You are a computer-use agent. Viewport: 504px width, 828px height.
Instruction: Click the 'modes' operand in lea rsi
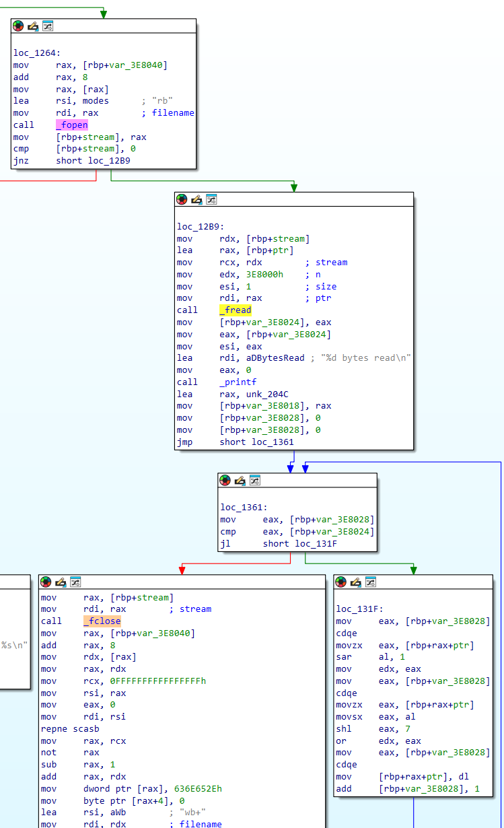pos(96,101)
